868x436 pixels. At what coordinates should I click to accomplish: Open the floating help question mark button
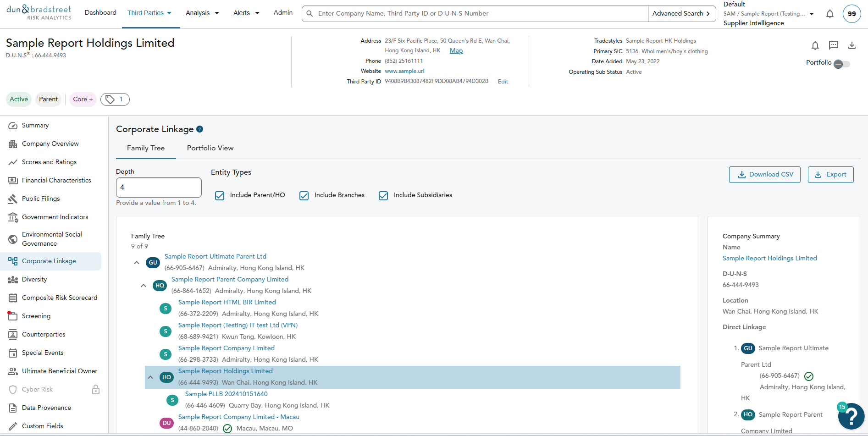(x=851, y=416)
